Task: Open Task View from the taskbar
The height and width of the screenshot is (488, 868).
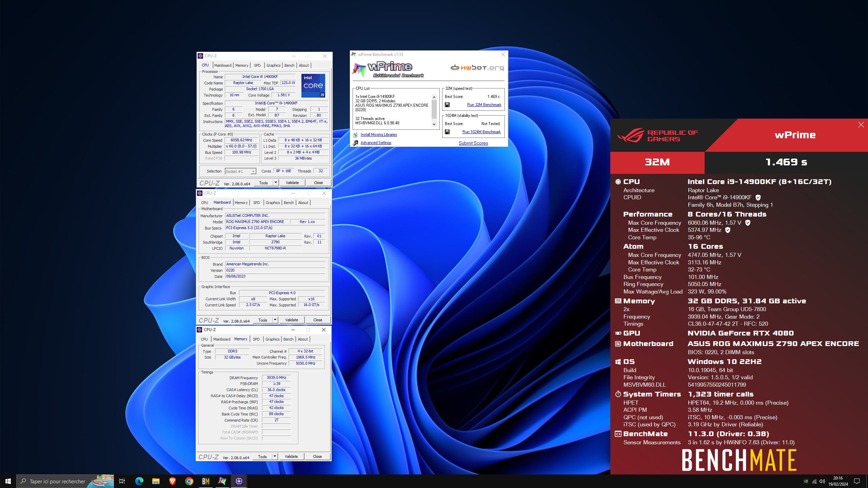Action: pos(122,481)
